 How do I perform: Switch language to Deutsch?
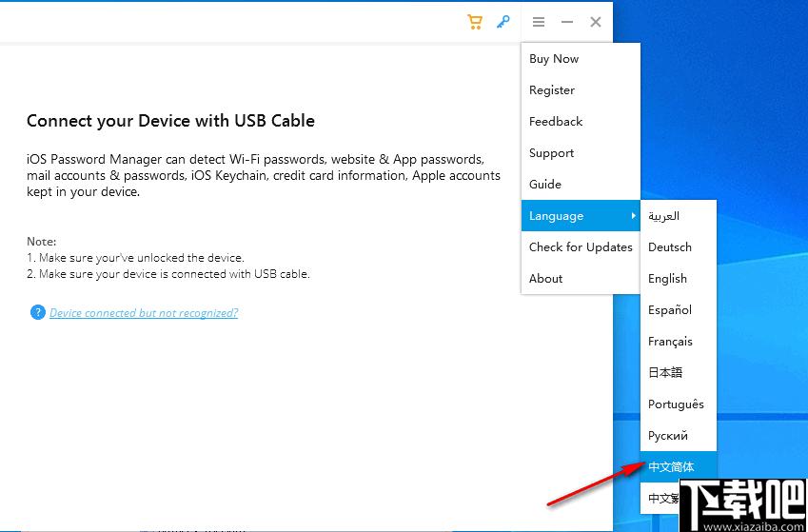670,247
